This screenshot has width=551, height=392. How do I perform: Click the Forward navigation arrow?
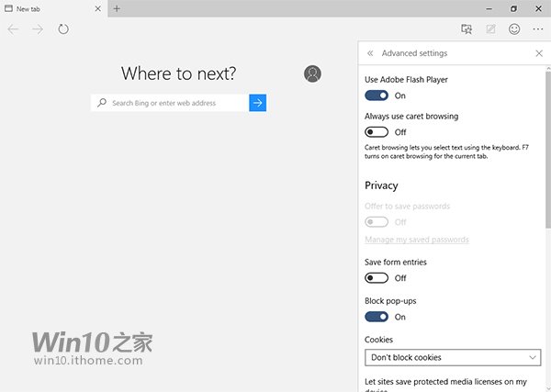coord(38,29)
